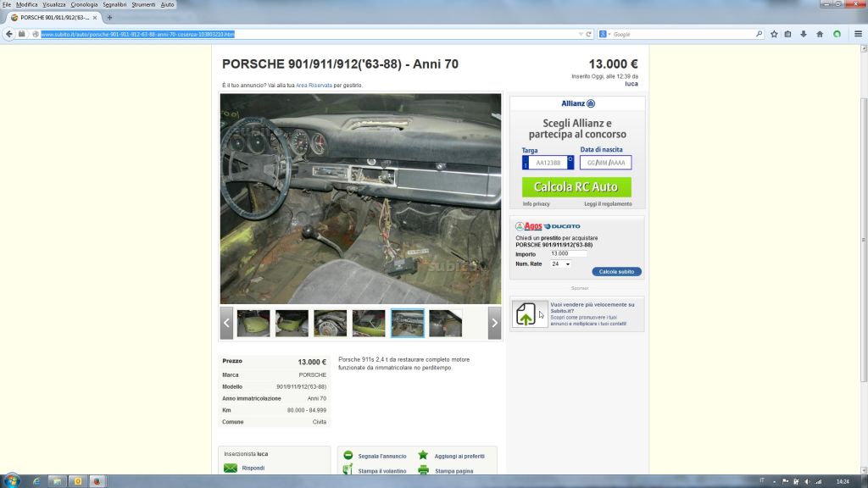Select the first gallery thumbnail
The width and height of the screenshot is (868, 488).
(253, 323)
